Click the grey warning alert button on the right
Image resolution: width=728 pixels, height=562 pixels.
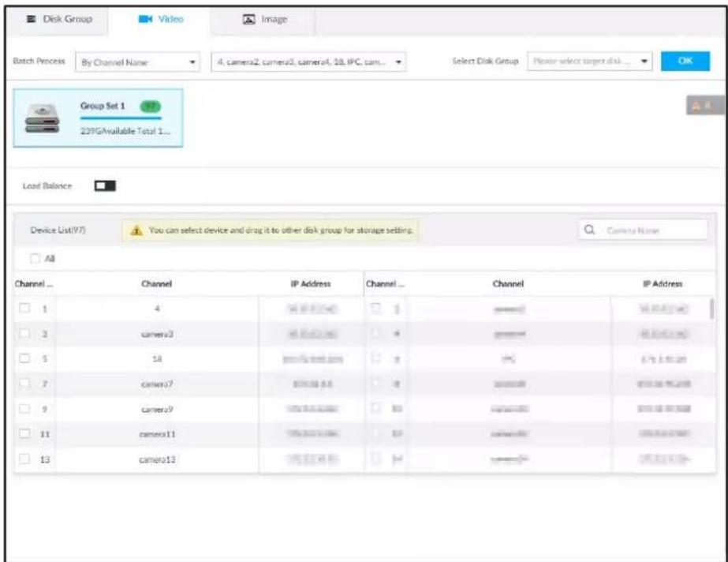point(704,106)
